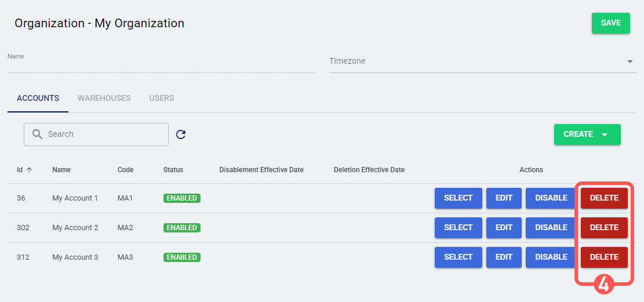Image resolution: width=644 pixels, height=302 pixels.
Task: Sort by Id column arrow
Action: click(29, 170)
